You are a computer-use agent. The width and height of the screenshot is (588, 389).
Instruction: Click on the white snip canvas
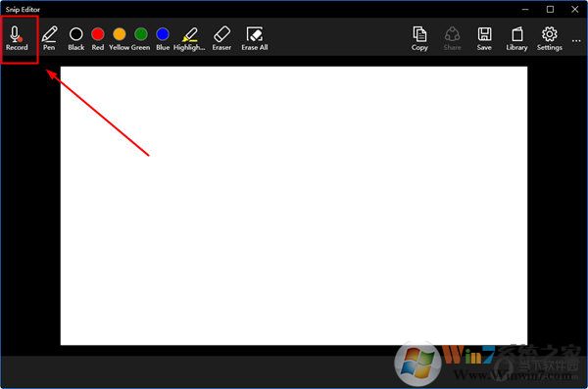click(294, 206)
